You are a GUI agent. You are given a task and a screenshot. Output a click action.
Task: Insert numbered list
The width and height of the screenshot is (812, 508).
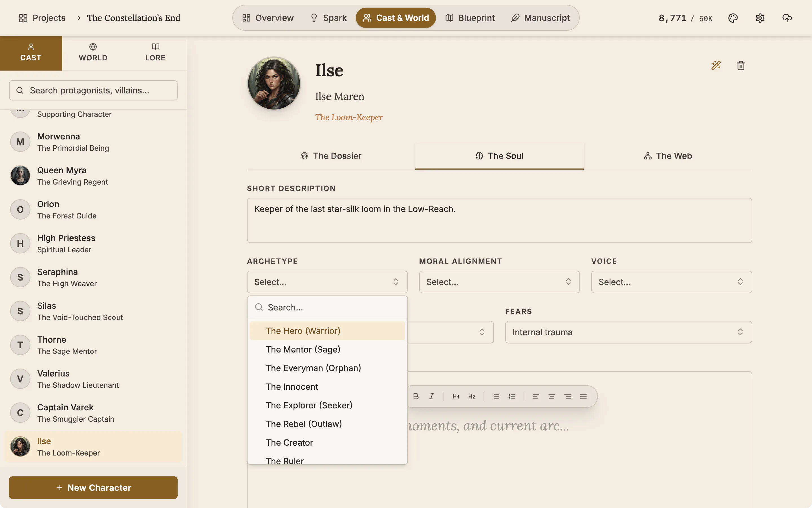click(512, 396)
